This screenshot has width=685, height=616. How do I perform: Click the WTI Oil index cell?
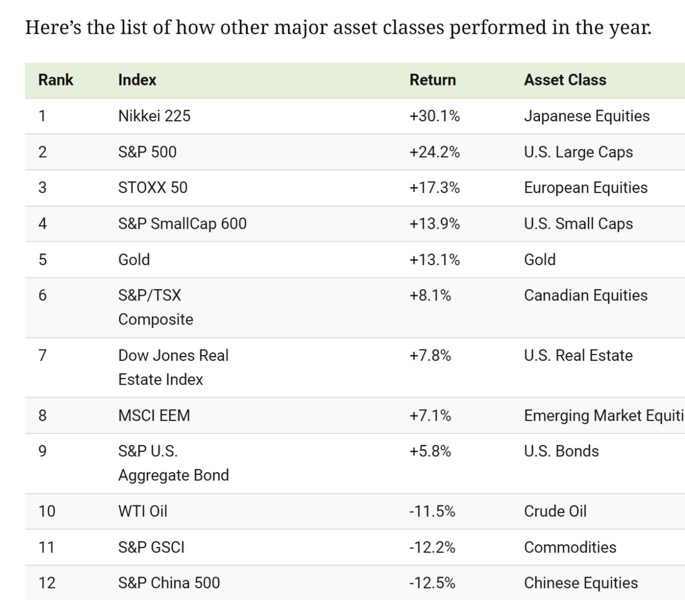pos(142,511)
